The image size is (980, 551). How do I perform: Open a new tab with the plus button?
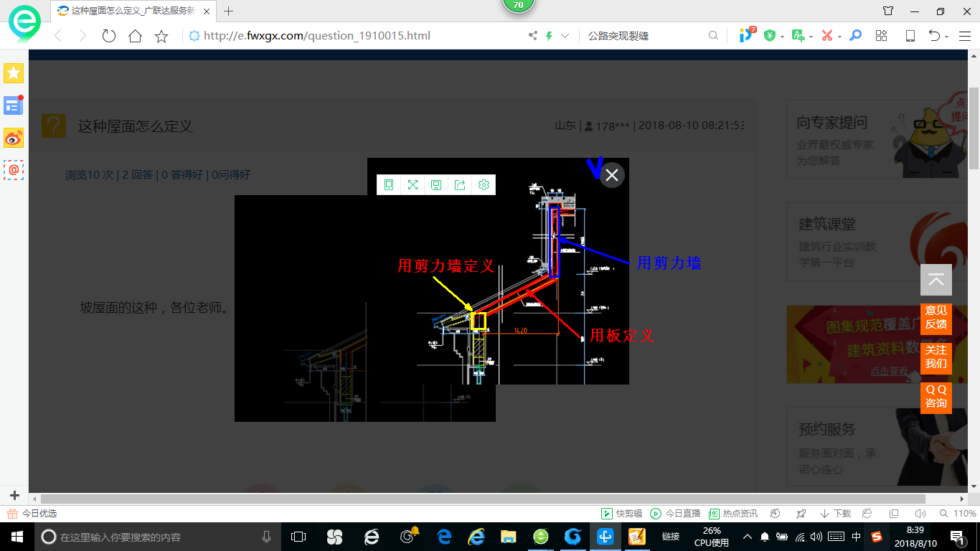pyautogui.click(x=229, y=11)
